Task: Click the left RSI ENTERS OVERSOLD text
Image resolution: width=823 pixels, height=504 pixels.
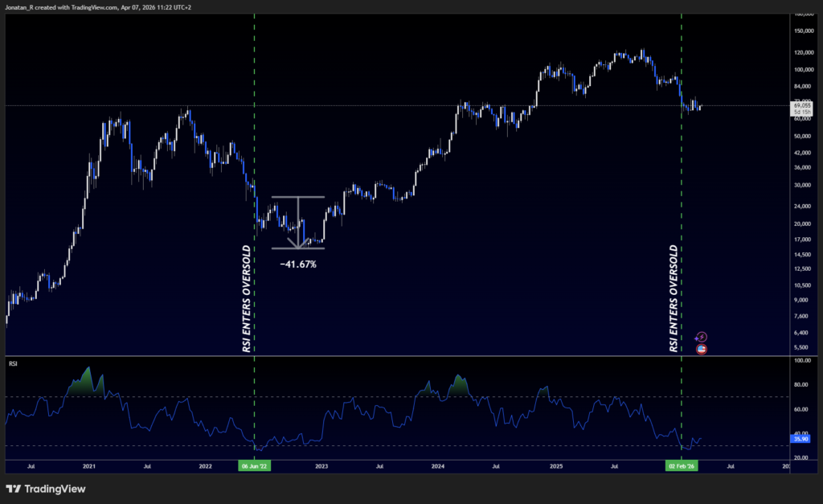Action: tap(244, 297)
